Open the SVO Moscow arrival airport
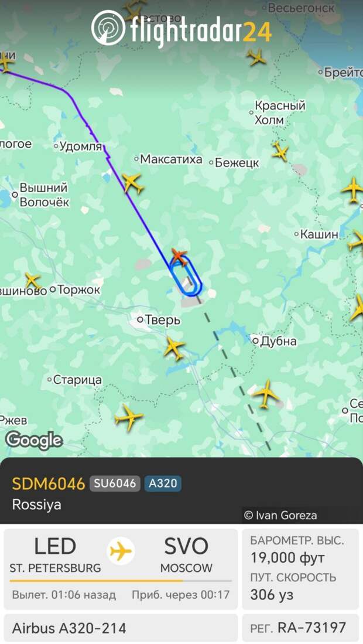This screenshot has height=644, width=363. coord(186,556)
